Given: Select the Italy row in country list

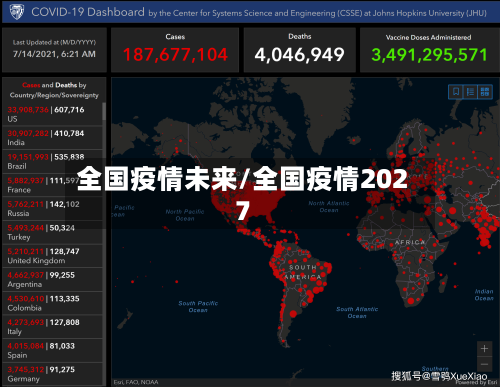Looking at the screenshot, I should tap(52, 327).
